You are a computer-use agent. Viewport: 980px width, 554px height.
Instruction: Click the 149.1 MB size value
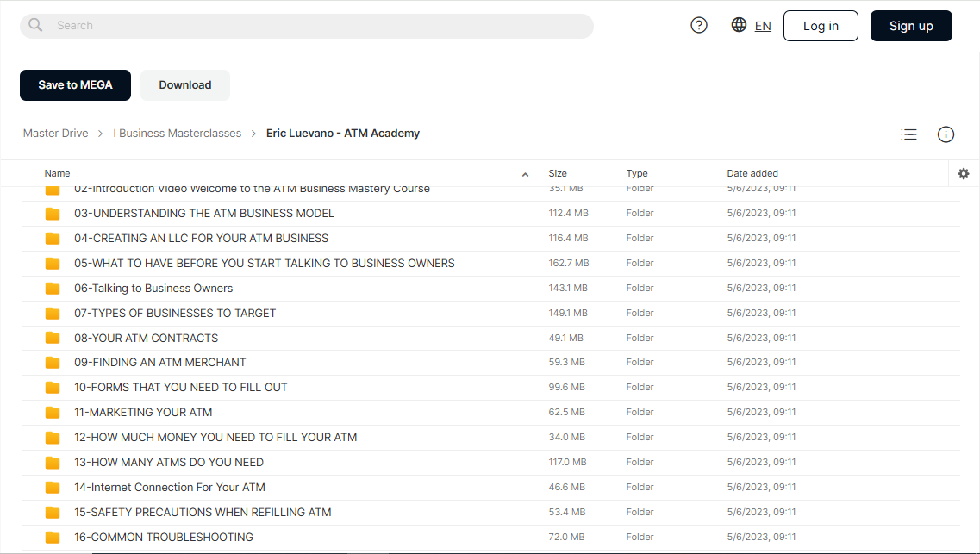tap(568, 313)
